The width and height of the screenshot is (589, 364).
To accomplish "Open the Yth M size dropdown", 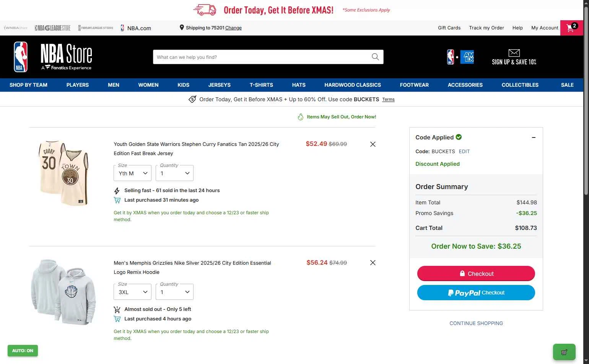I will [x=132, y=173].
